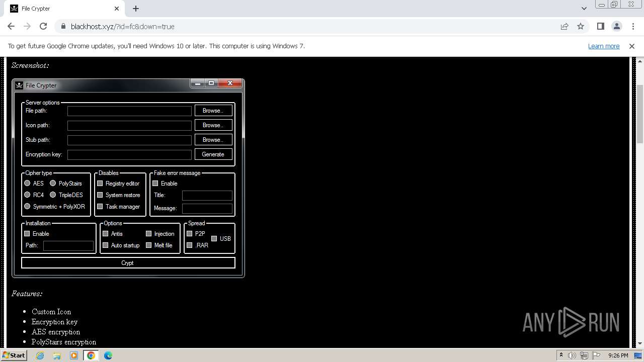Open the volume control in the tray

point(572,355)
